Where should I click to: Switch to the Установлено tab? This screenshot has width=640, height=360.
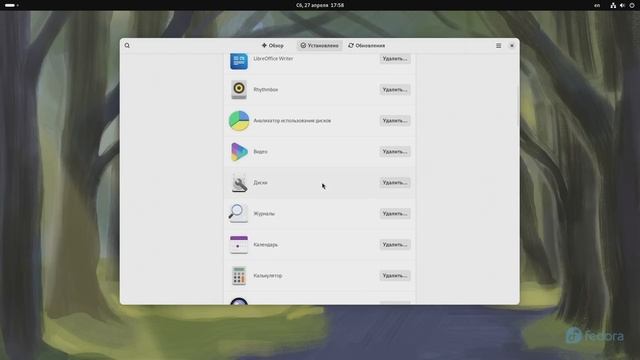[x=320, y=46]
